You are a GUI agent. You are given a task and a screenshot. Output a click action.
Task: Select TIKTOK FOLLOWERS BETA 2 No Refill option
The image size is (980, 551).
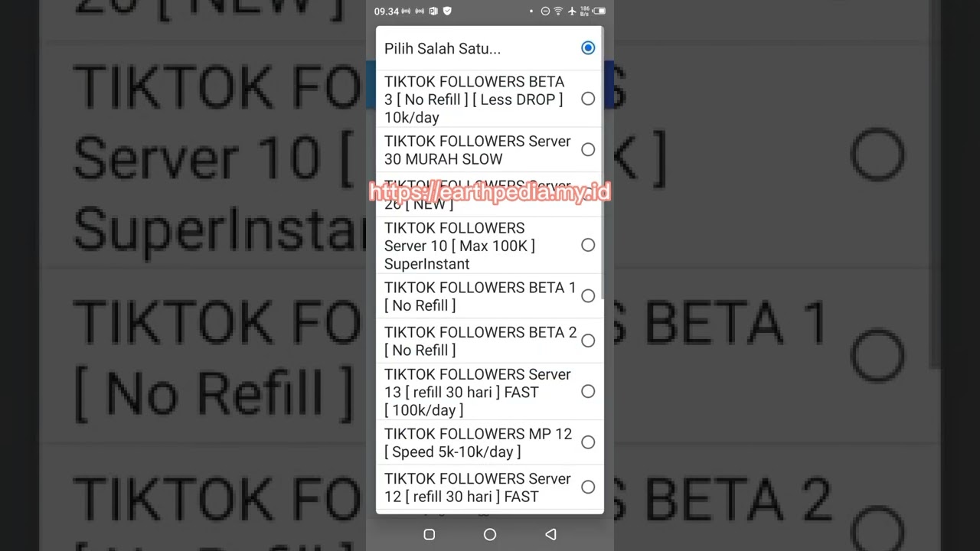[x=588, y=341]
